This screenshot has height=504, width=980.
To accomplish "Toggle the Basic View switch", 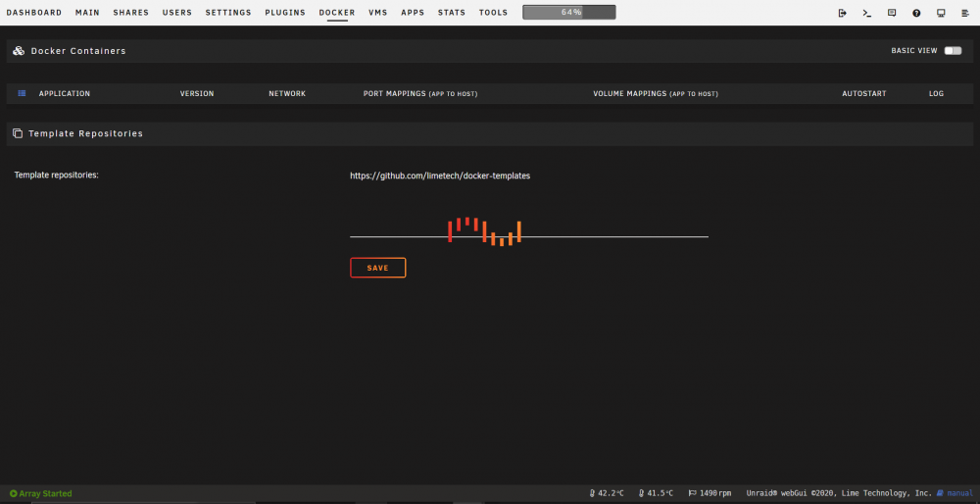I will [953, 51].
